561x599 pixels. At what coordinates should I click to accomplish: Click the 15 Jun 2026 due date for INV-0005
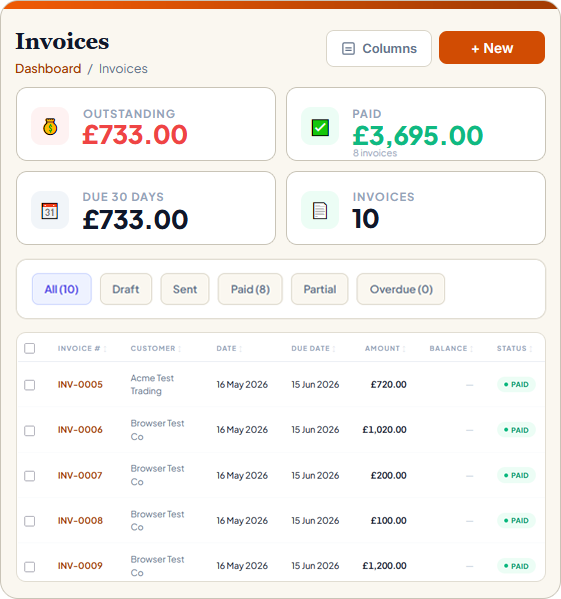coord(315,384)
